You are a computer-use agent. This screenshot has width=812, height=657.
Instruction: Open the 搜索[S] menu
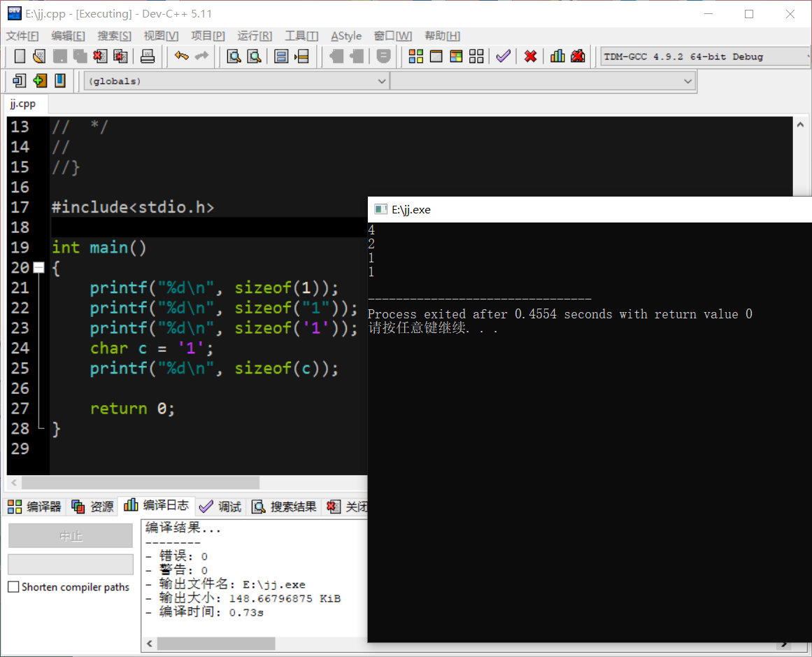[x=114, y=36]
